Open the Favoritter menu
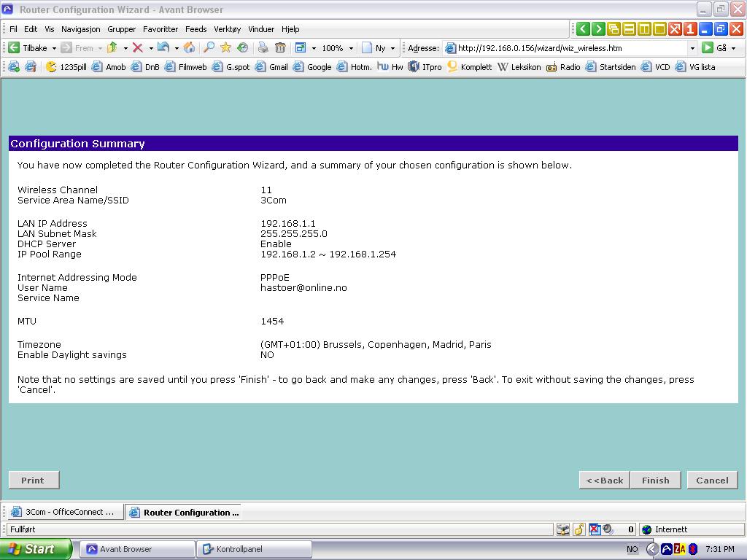 point(160,29)
